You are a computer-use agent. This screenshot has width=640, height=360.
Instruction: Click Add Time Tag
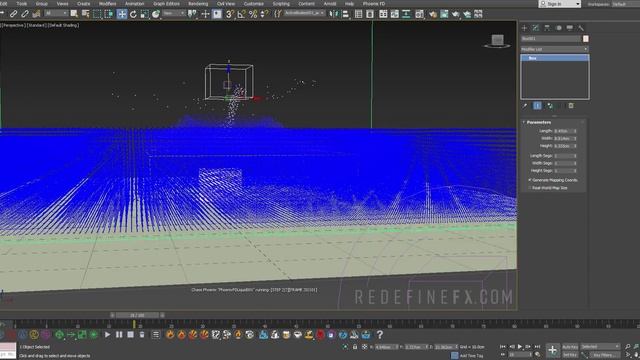(x=471, y=356)
